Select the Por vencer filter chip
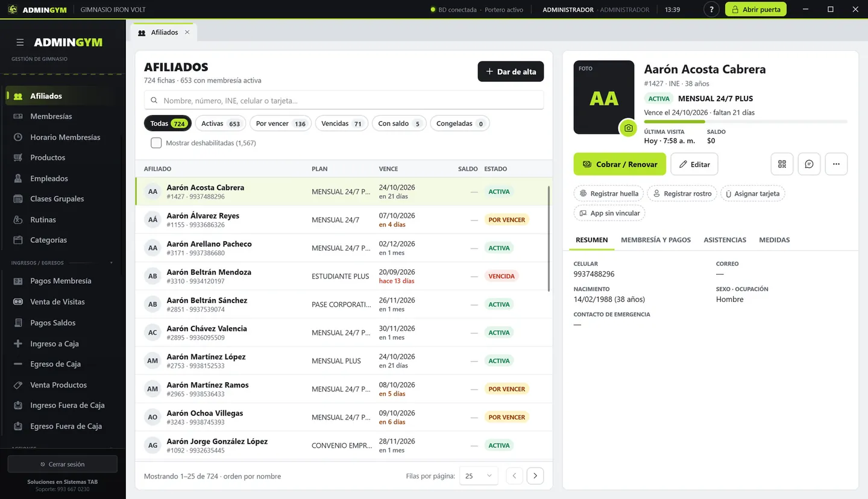This screenshot has height=499, width=868. point(281,124)
